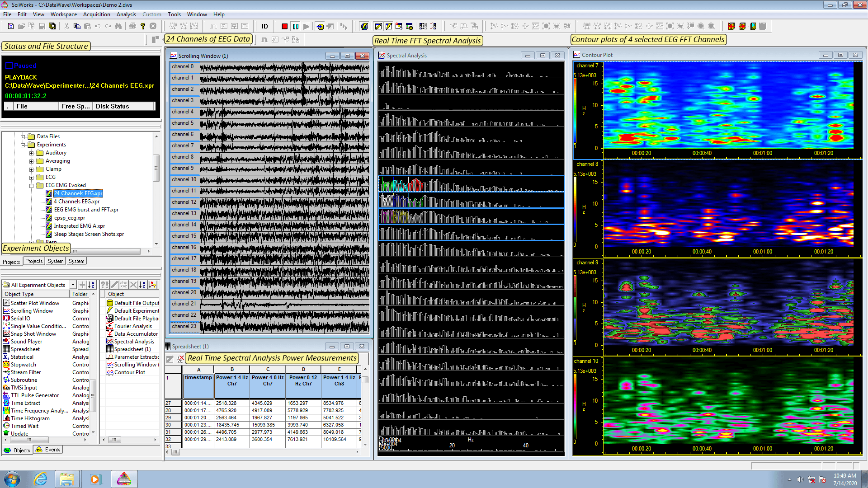The height and width of the screenshot is (488, 868).
Task: Click the Open file toolbar icon
Action: click(x=21, y=26)
